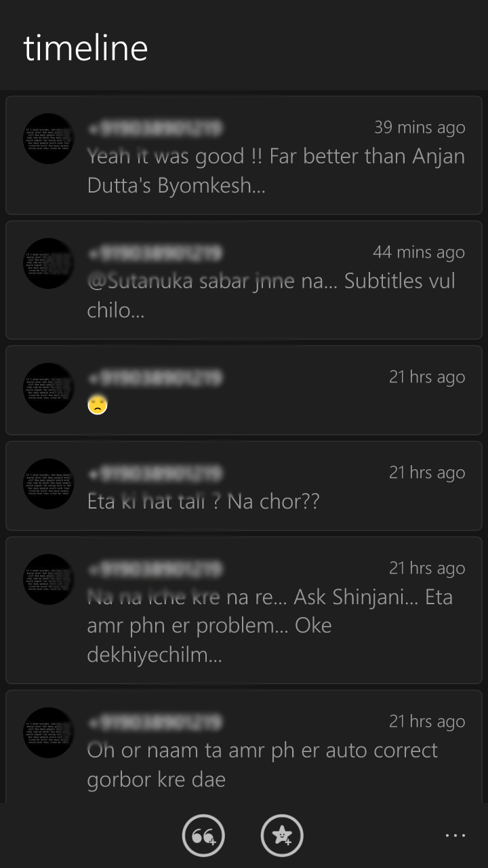Viewport: 488px width, 868px height.
Task: Tap avatar of the 44 mins ago post
Action: (48, 263)
